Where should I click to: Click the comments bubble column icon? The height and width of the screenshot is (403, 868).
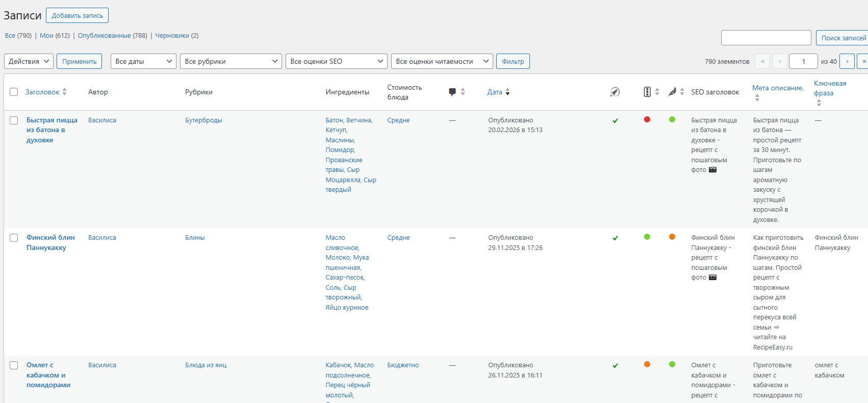coord(452,92)
